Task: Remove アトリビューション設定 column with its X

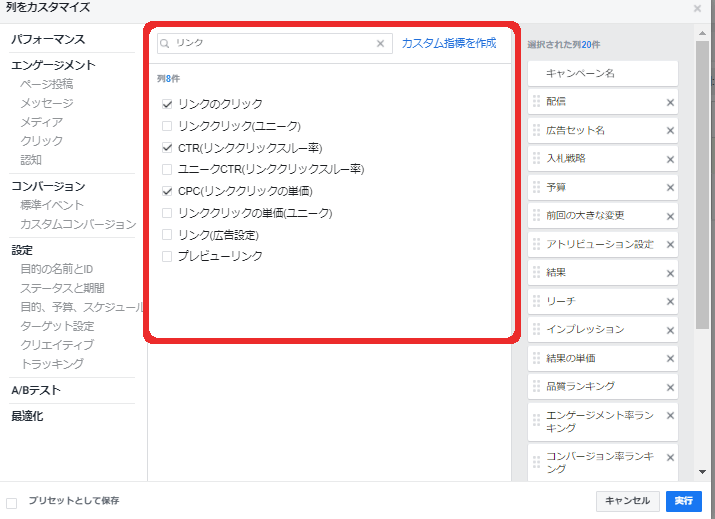Action: click(x=670, y=245)
